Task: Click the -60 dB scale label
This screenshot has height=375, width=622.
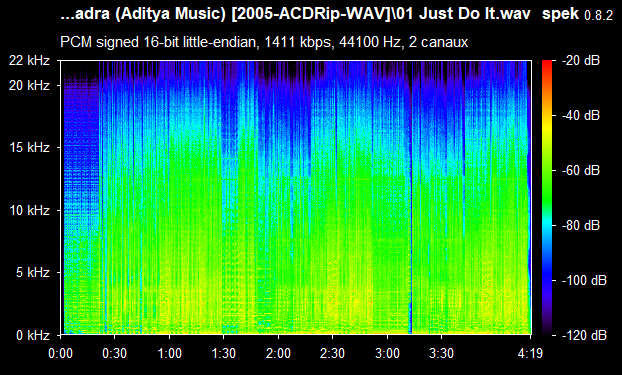Action: coord(581,171)
